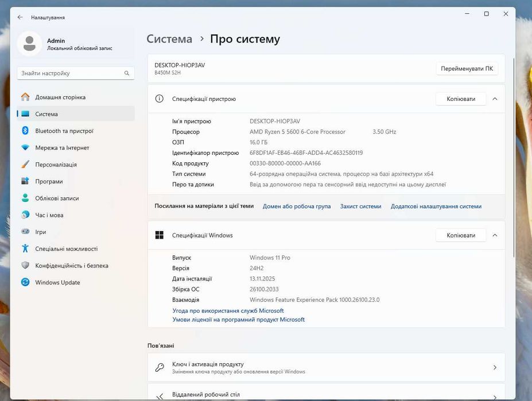Open Персоналізація settings page
This screenshot has width=532, height=401.
click(x=76, y=164)
